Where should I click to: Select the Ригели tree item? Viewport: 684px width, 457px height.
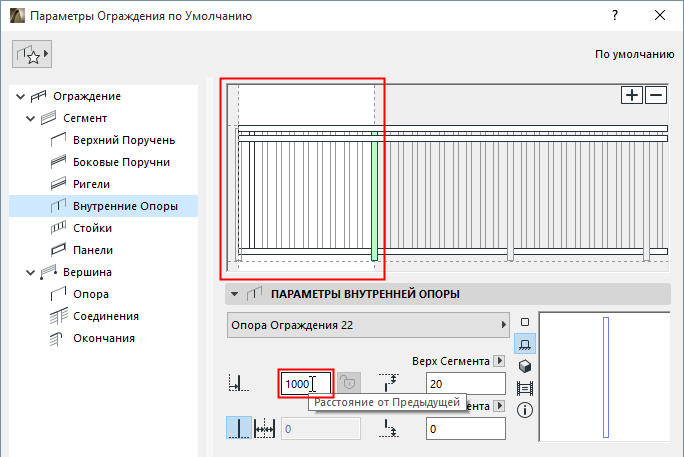[x=91, y=184]
